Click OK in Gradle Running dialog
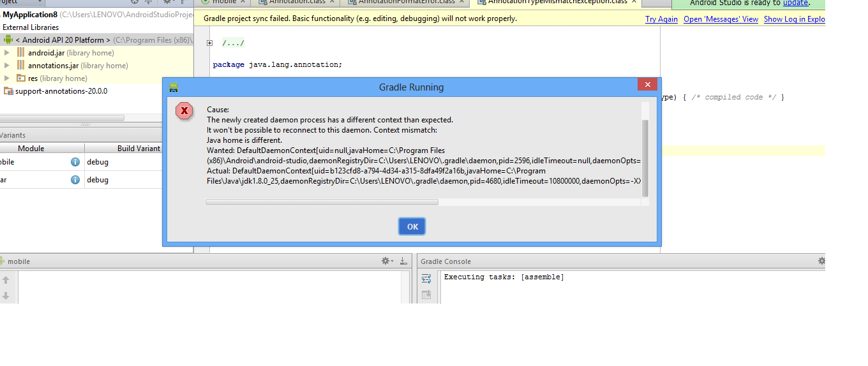The width and height of the screenshot is (868, 366). click(x=412, y=226)
